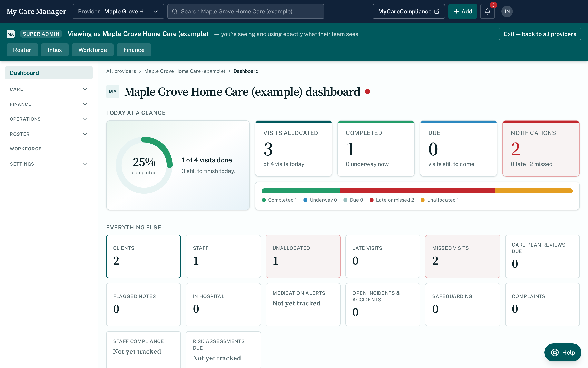Click All providers breadcrumb link

coord(121,71)
